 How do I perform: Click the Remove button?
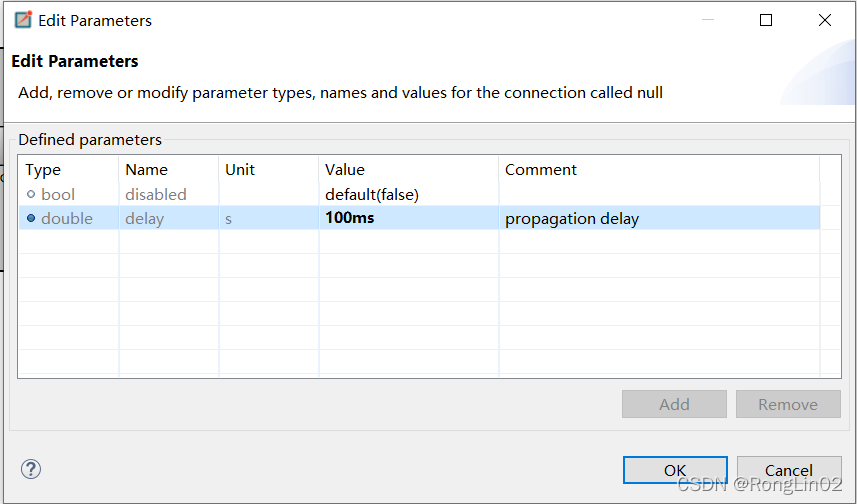pos(787,404)
